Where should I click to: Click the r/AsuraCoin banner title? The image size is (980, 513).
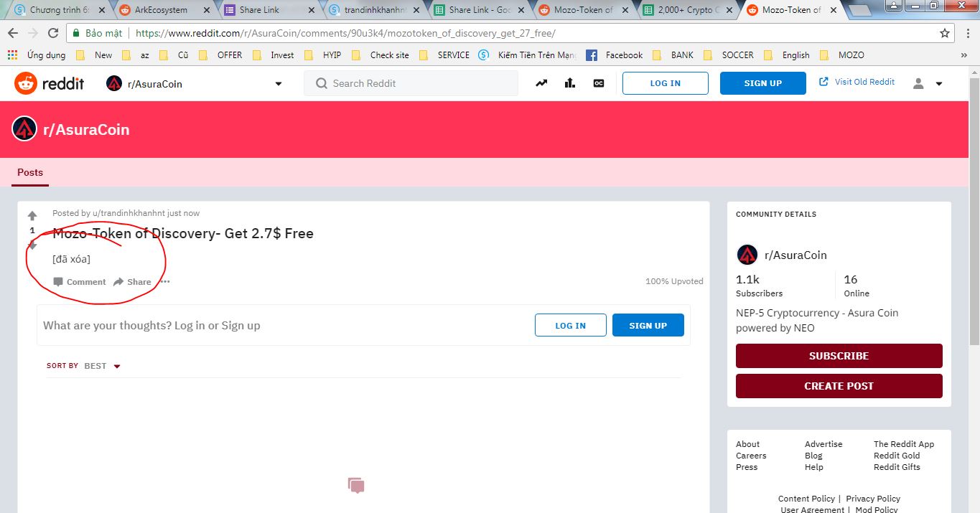pyautogui.click(x=86, y=130)
